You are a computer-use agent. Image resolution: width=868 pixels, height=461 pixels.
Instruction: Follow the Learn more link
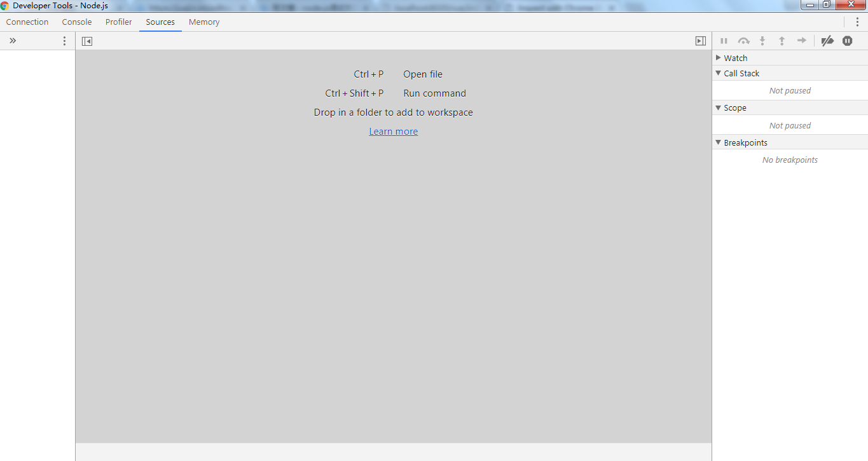[x=394, y=132]
